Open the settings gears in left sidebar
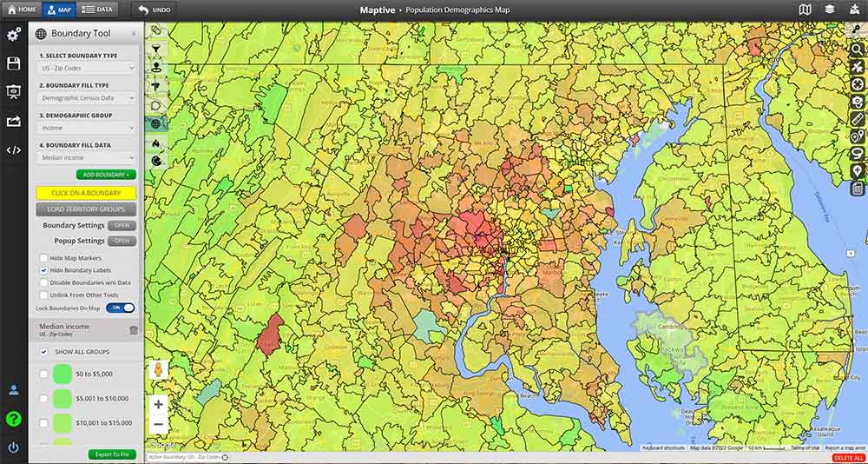This screenshot has width=868, height=464. coord(13,35)
